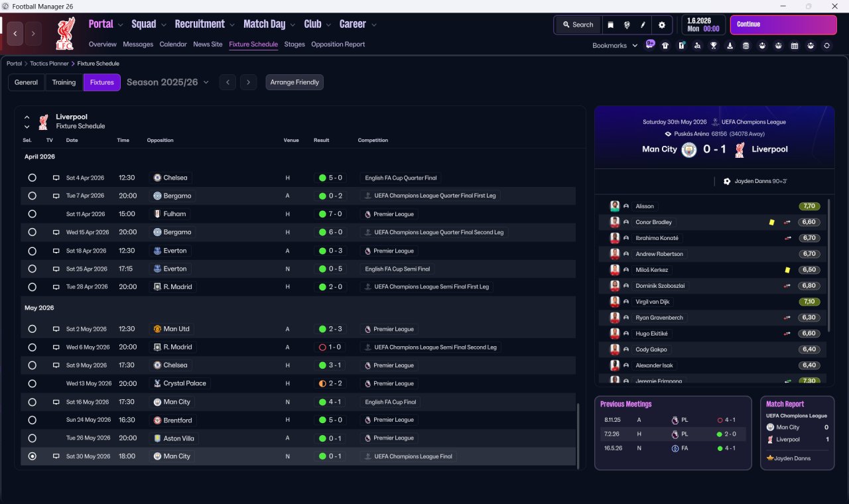Click the training cone bookmark icon
The height and width of the screenshot is (504, 849).
pyautogui.click(x=730, y=46)
